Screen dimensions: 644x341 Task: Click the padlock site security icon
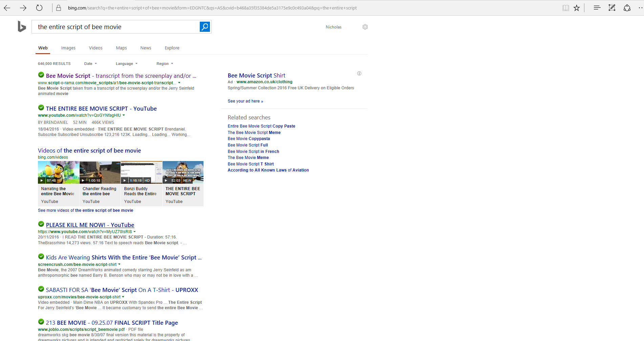pos(59,8)
